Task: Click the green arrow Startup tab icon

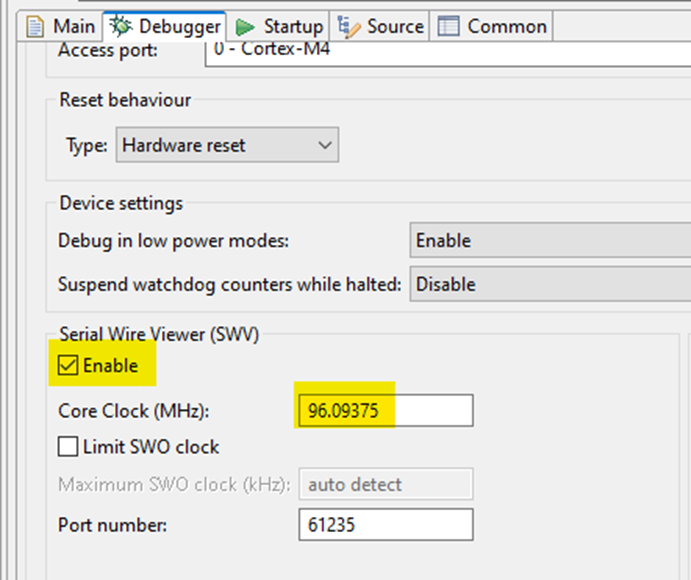Action: point(246,26)
